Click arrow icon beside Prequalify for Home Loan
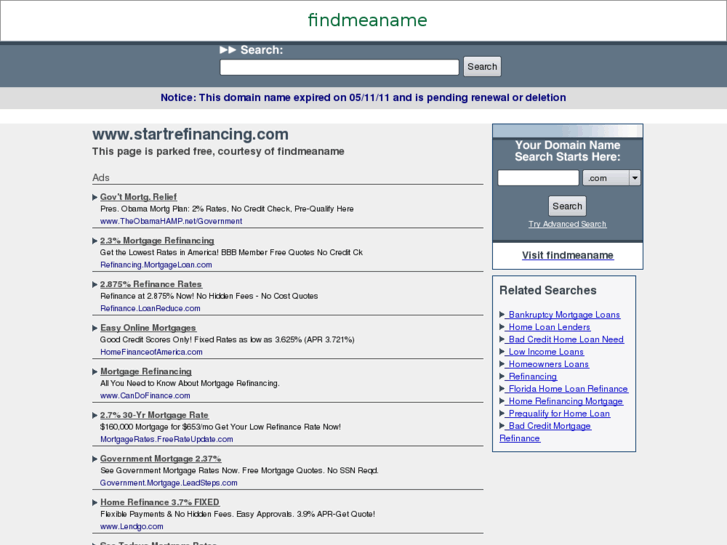 (x=502, y=413)
